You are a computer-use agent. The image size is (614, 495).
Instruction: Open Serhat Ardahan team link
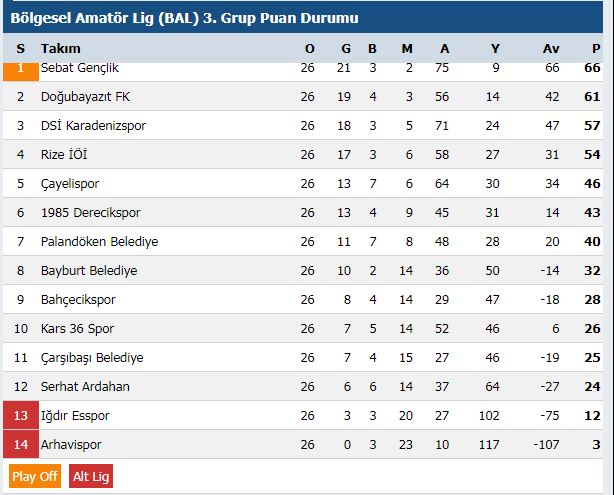tap(85, 387)
